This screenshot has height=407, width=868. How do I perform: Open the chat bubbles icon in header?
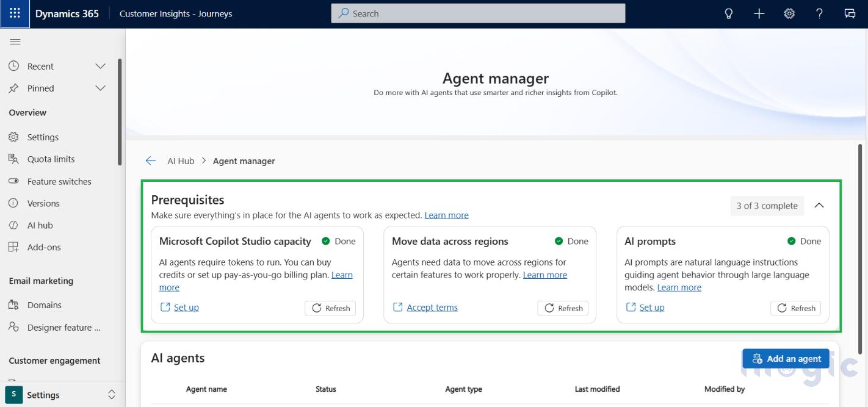(850, 13)
